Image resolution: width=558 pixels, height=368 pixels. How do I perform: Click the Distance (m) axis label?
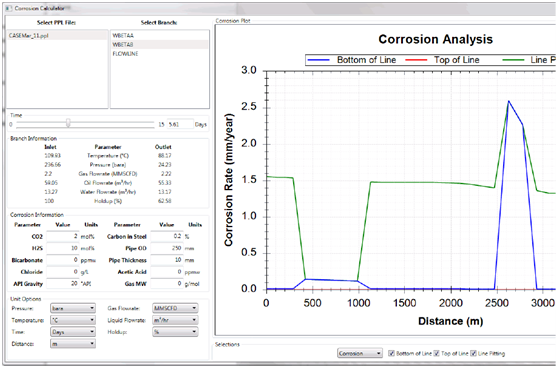pos(451,321)
